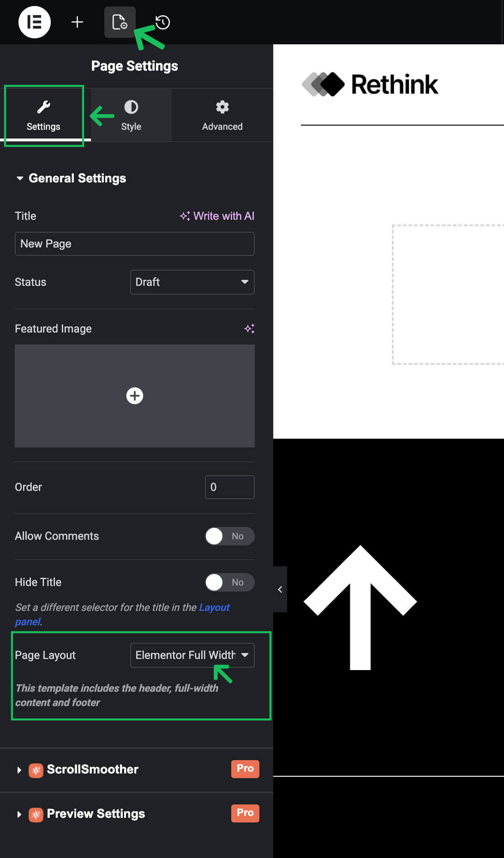Viewport: 504px width, 858px height.
Task: Click the Write with AI link
Action: (x=217, y=216)
